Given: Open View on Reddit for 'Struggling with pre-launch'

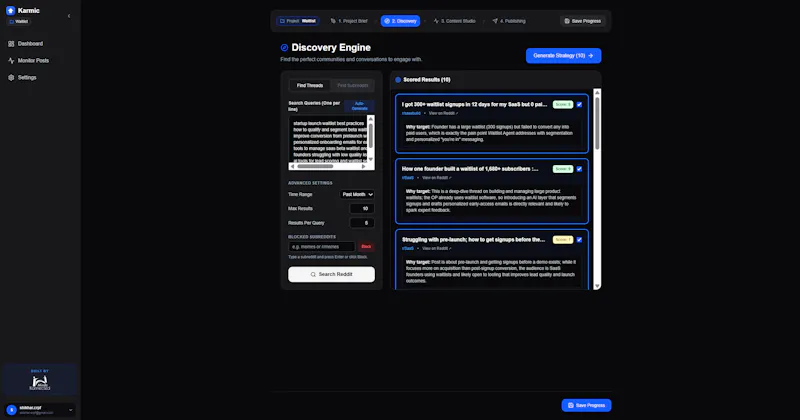Looking at the screenshot, I should [436, 249].
